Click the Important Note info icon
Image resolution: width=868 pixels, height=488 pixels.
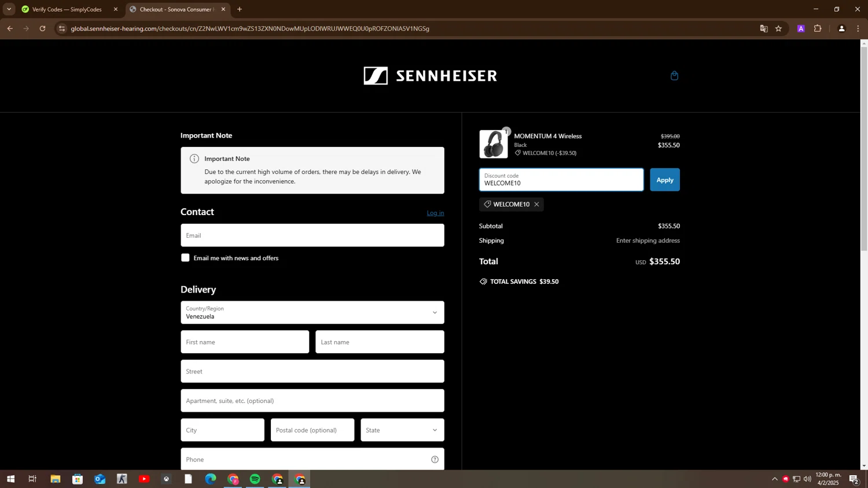tap(194, 158)
